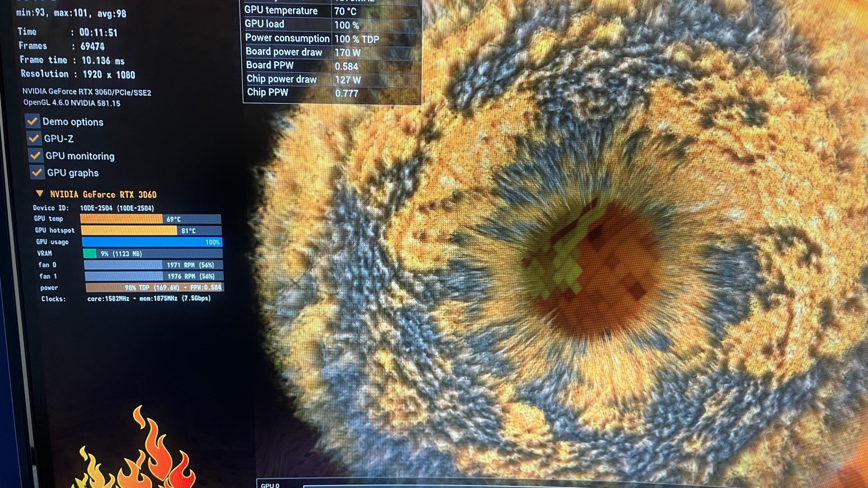This screenshot has height=488, width=868.
Task: Click the Device ID 10DE-2504 text
Action: click(117, 208)
